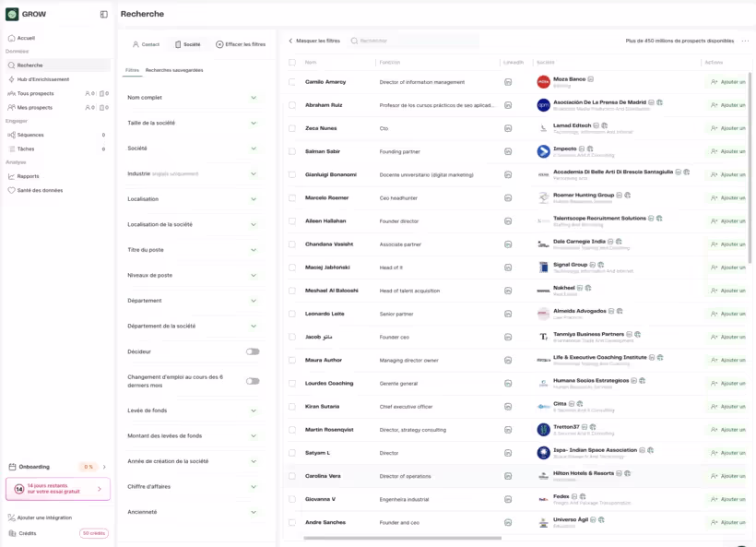
Task: Open LinkedIn icon for Aileen Hallahan
Action: (508, 221)
